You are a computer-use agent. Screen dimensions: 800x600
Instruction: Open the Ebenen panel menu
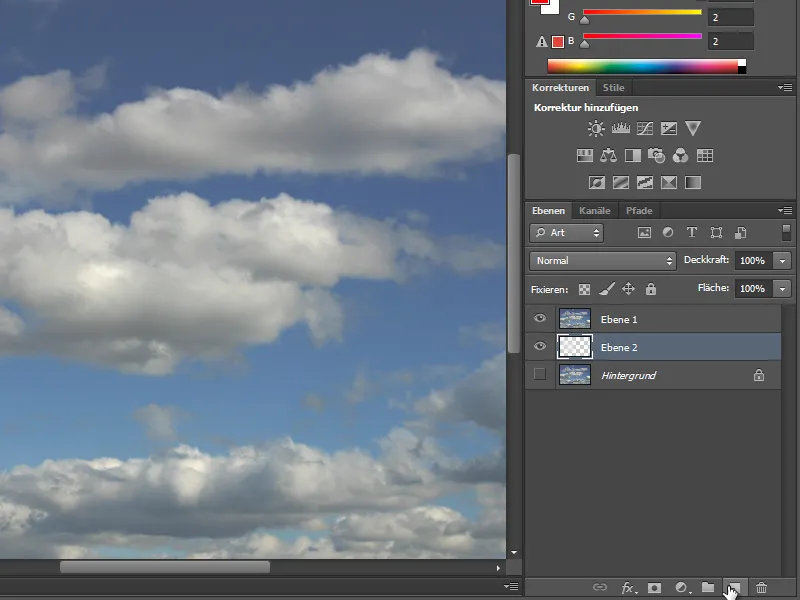[x=785, y=210]
